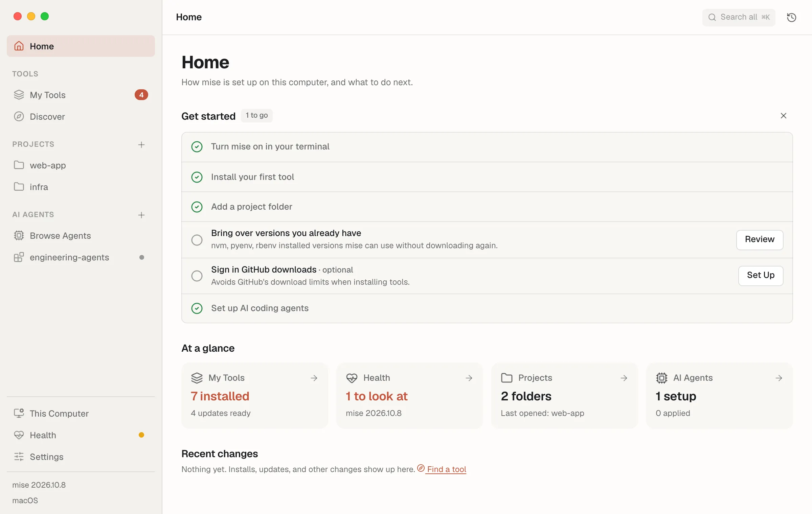Click the Set Up button
This screenshot has width=812, height=514.
coord(761,276)
